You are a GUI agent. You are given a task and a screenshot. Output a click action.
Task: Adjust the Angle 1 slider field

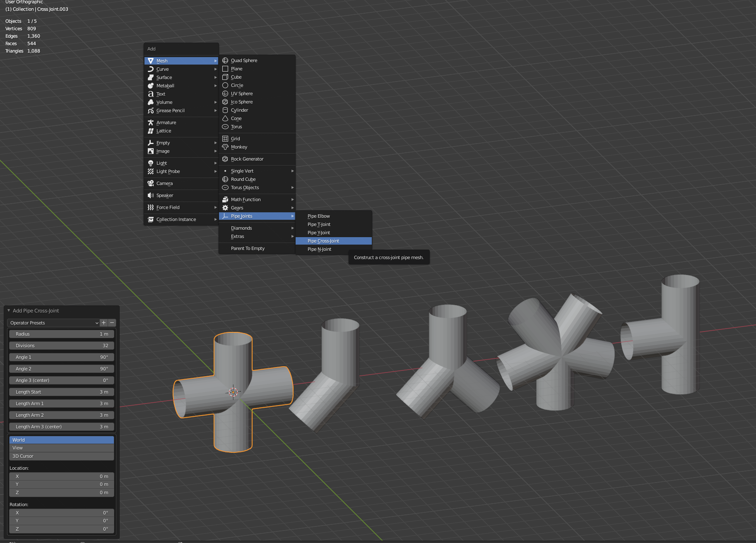(x=62, y=357)
